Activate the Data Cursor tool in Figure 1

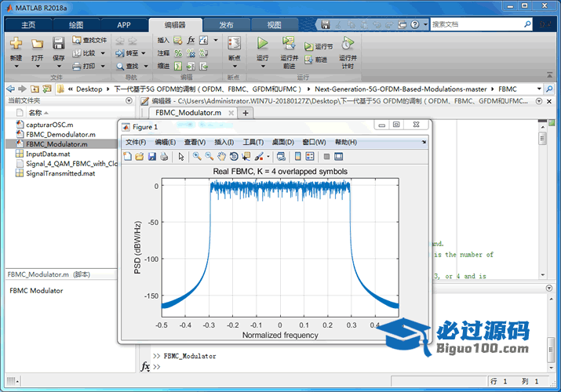(246, 157)
